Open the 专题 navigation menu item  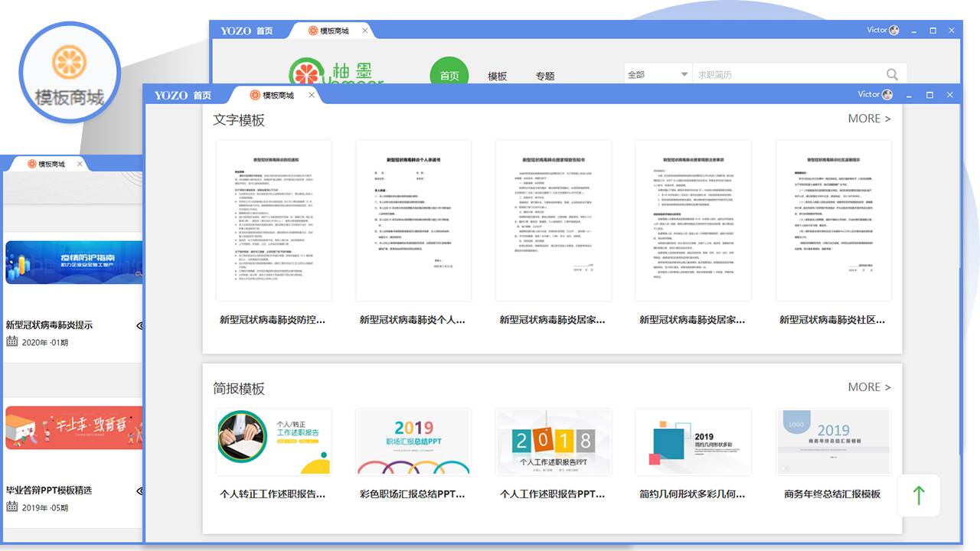point(545,76)
